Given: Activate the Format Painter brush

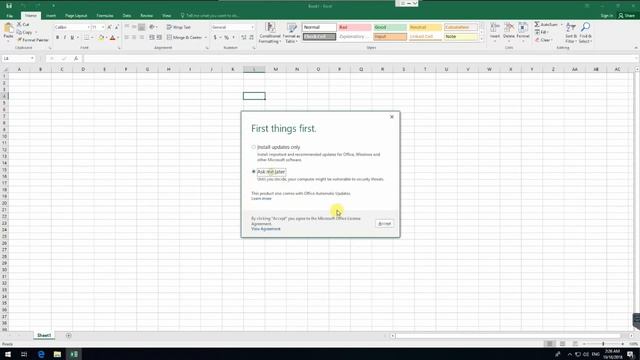Looking at the screenshot, I should click(x=33, y=40).
